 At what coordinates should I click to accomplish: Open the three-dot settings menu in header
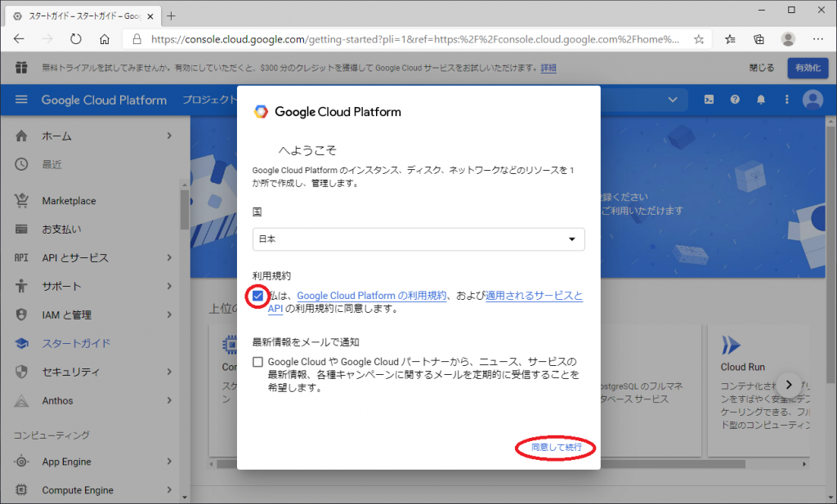(x=786, y=100)
